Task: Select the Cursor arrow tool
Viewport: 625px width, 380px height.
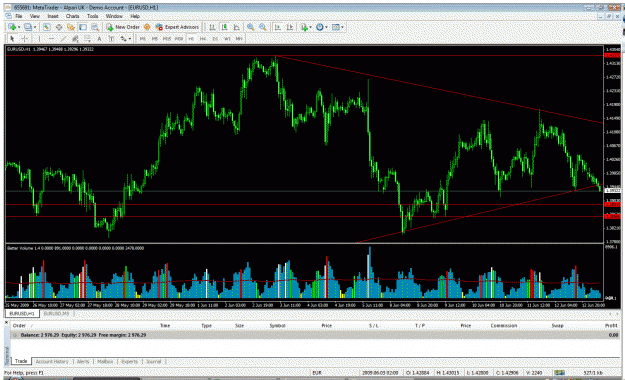Action: pos(12,39)
